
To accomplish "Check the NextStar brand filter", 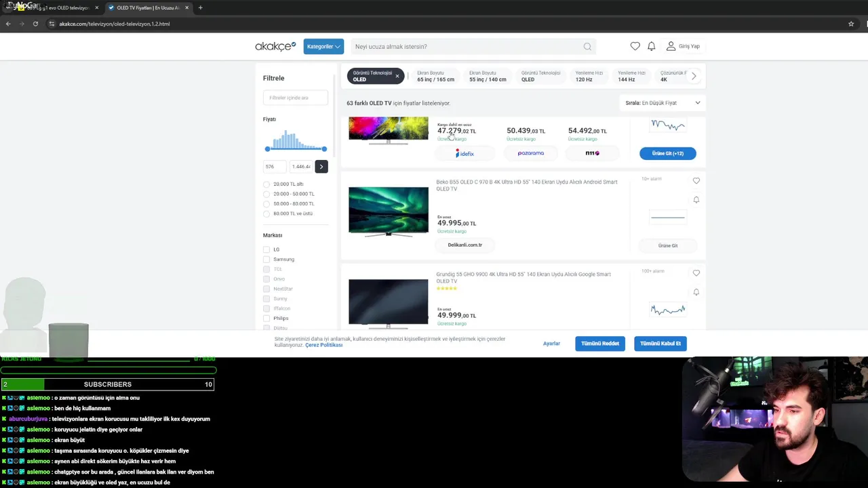I will pos(267,289).
